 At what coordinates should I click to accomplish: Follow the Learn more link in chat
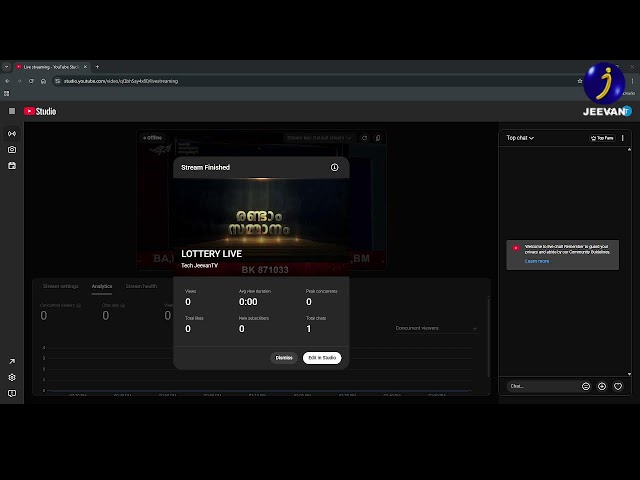pyautogui.click(x=537, y=261)
